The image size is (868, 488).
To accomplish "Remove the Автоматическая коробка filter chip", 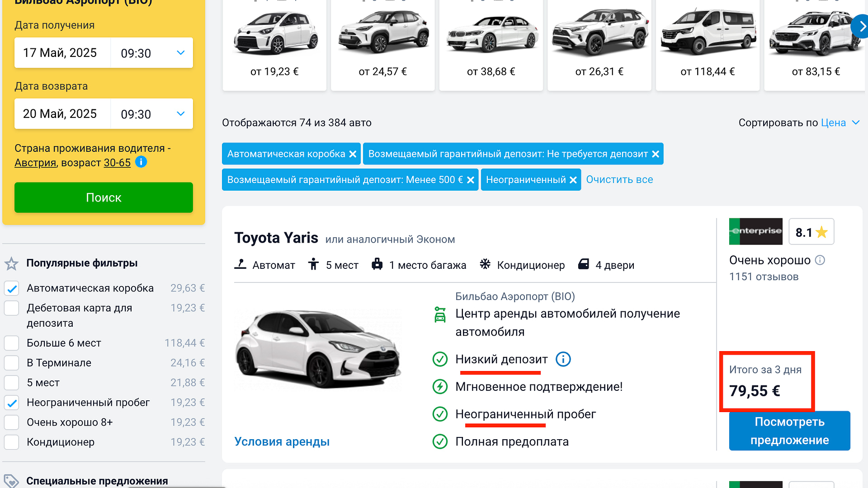I will [353, 155].
